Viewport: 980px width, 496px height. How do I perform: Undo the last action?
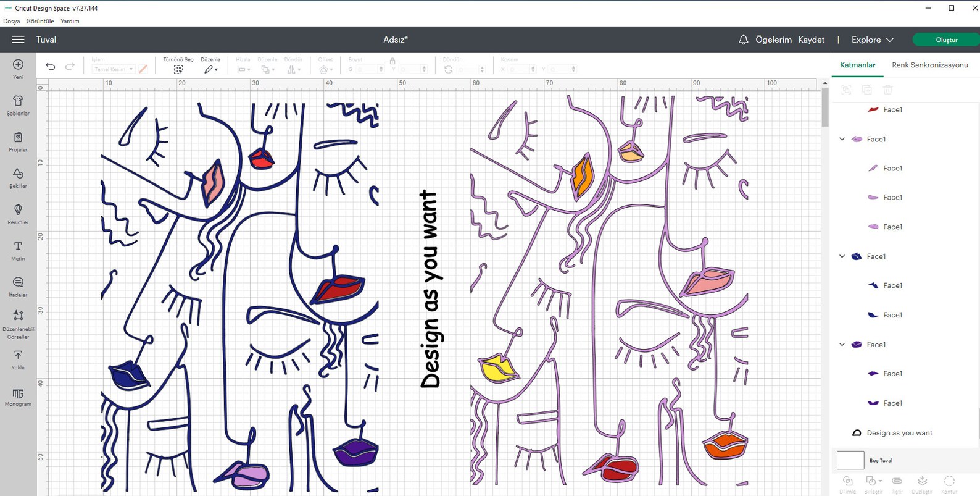(50, 67)
